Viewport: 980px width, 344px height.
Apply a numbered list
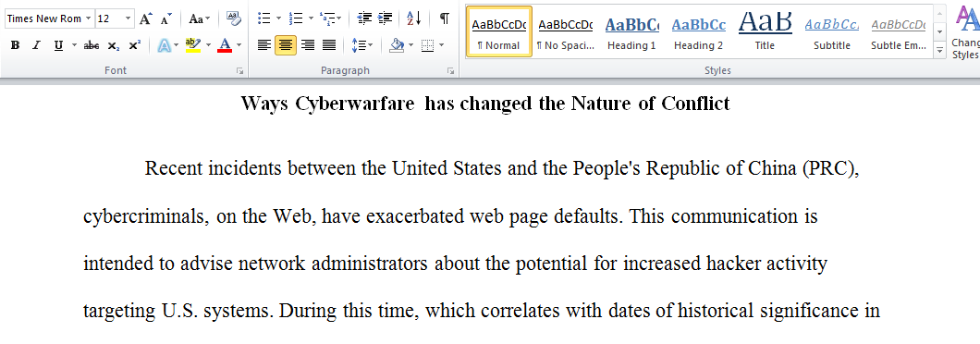296,18
